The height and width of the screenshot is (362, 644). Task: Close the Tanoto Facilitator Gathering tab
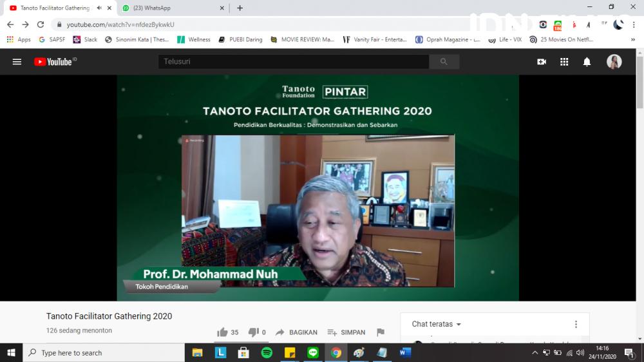109,8
